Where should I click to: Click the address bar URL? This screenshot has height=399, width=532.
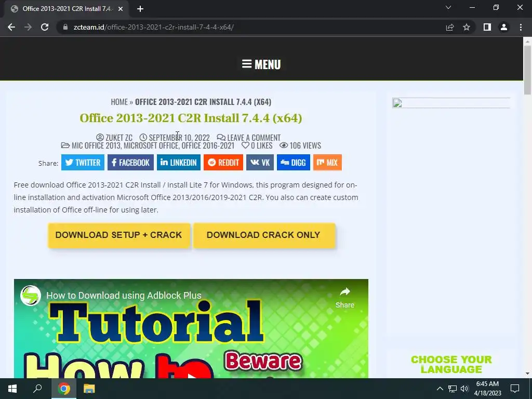pyautogui.click(x=153, y=27)
